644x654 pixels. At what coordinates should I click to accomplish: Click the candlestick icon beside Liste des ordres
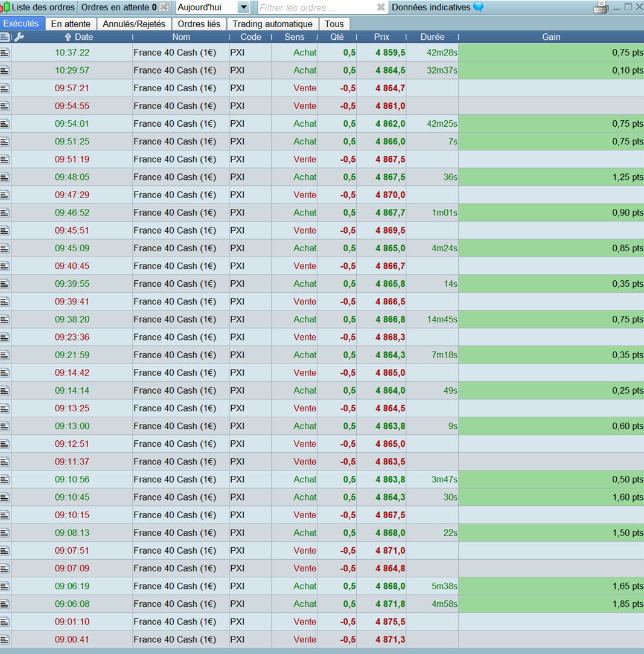pyautogui.click(x=5, y=7)
